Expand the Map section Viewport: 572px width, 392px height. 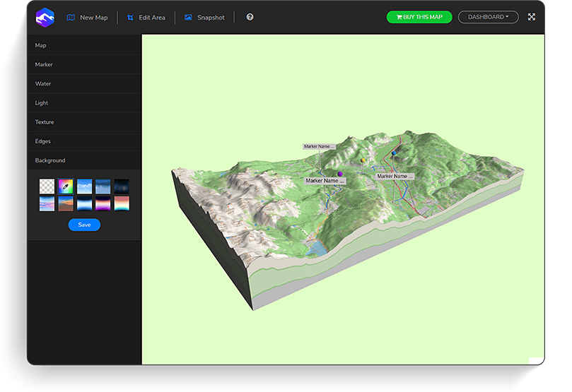84,45
